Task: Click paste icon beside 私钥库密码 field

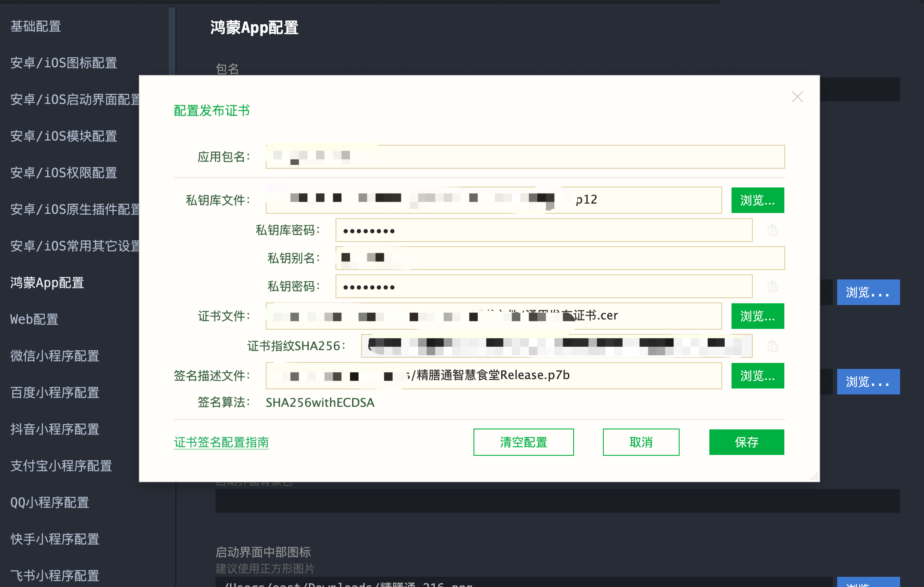Action: click(772, 230)
